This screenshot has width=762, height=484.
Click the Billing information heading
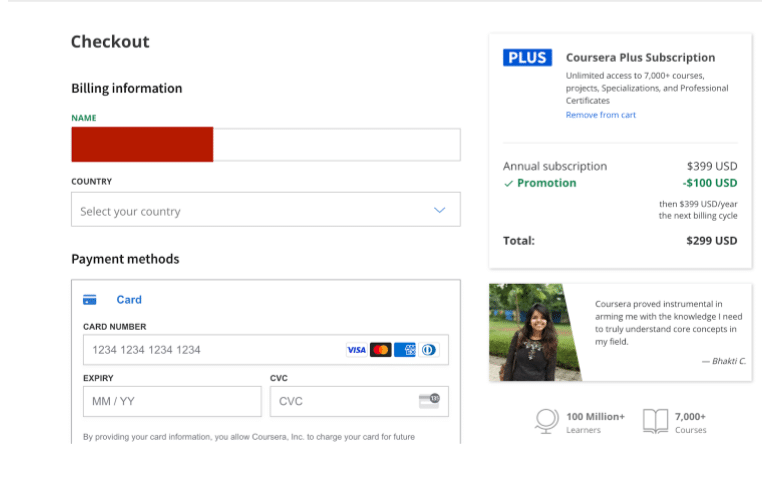tap(127, 88)
